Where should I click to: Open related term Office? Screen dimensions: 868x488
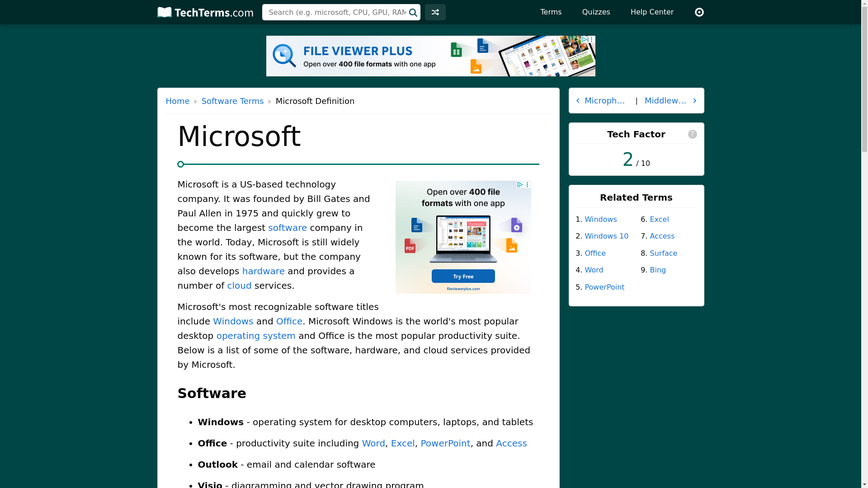(595, 253)
